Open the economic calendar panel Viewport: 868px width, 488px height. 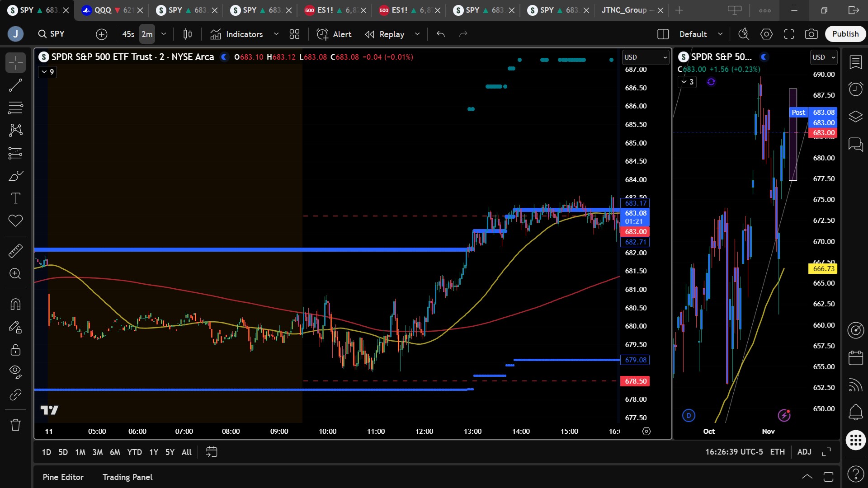pyautogui.click(x=855, y=358)
